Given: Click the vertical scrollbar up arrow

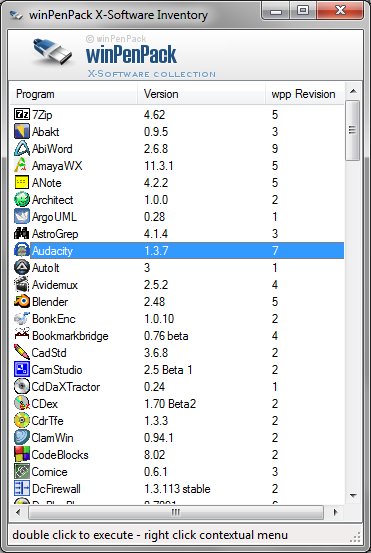Looking at the screenshot, I should (x=353, y=92).
